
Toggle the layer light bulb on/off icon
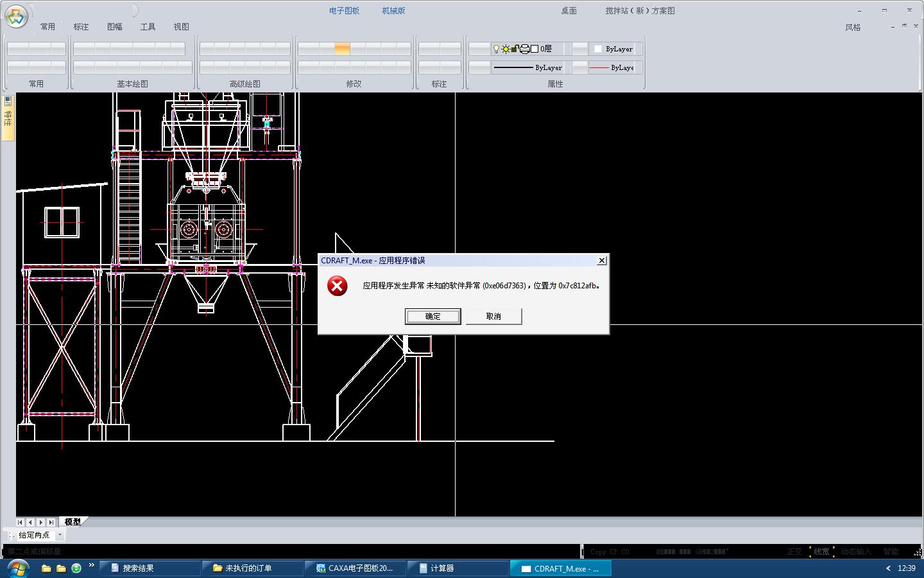[495, 49]
